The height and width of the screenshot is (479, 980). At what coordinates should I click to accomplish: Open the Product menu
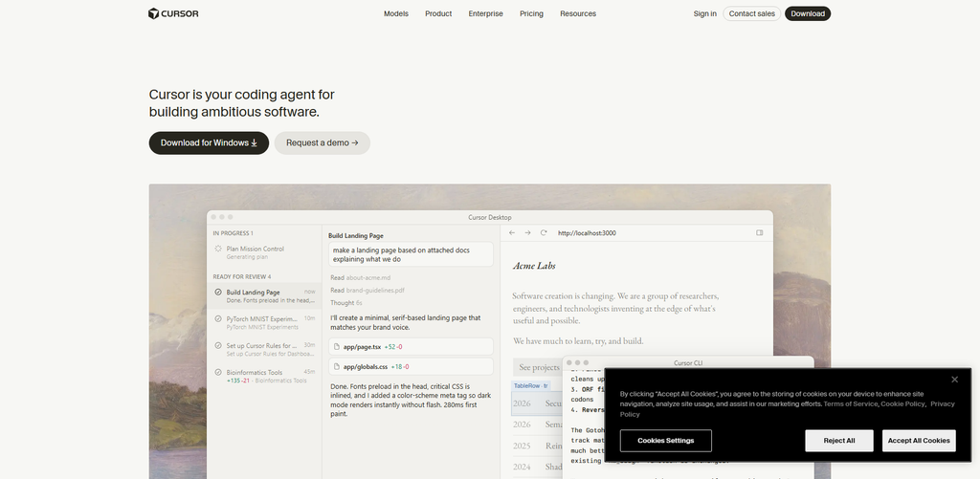pos(438,13)
